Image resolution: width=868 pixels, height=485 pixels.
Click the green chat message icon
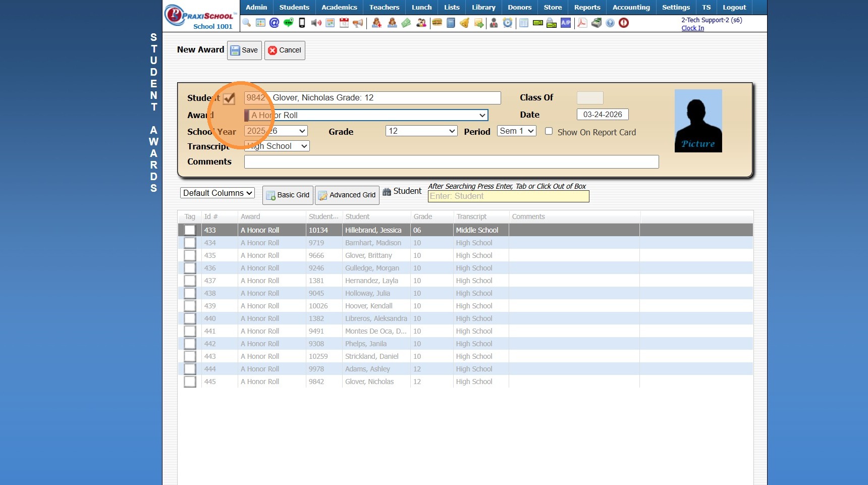(x=288, y=23)
